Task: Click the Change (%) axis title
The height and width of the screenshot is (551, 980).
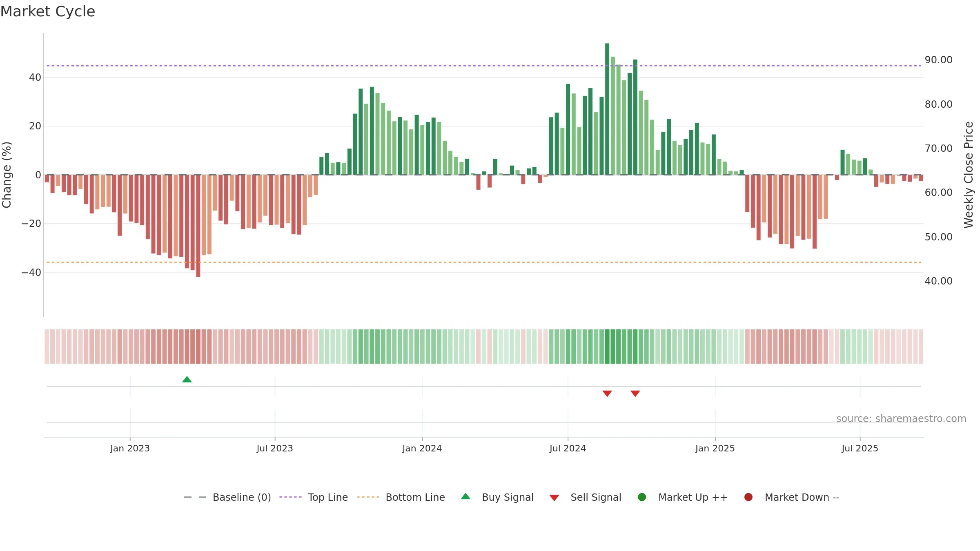Action: click(7, 175)
